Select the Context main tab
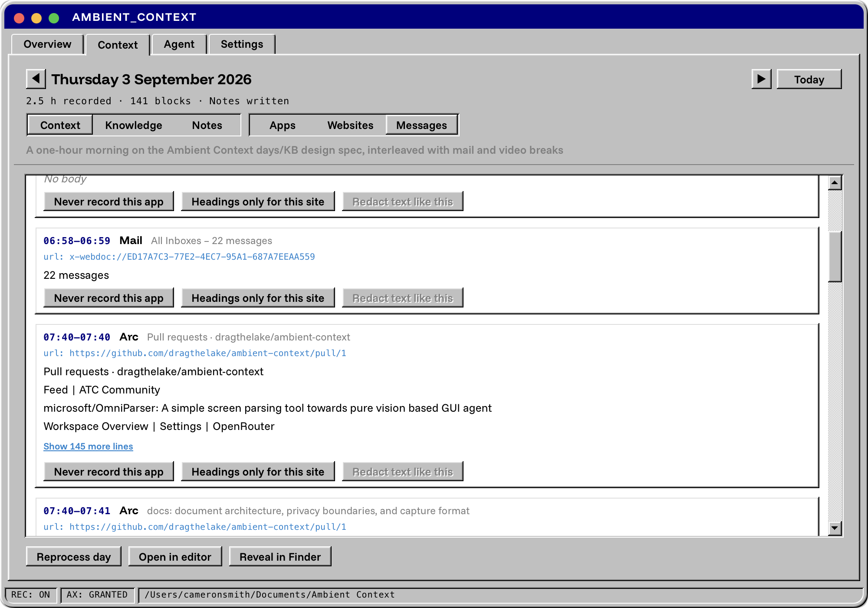This screenshot has width=868, height=608. click(118, 45)
